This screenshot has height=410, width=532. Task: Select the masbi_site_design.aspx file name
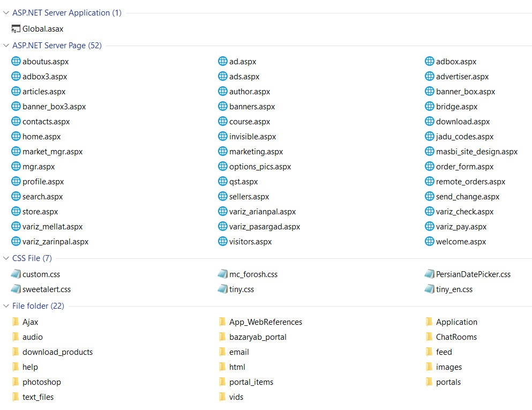[x=476, y=152]
